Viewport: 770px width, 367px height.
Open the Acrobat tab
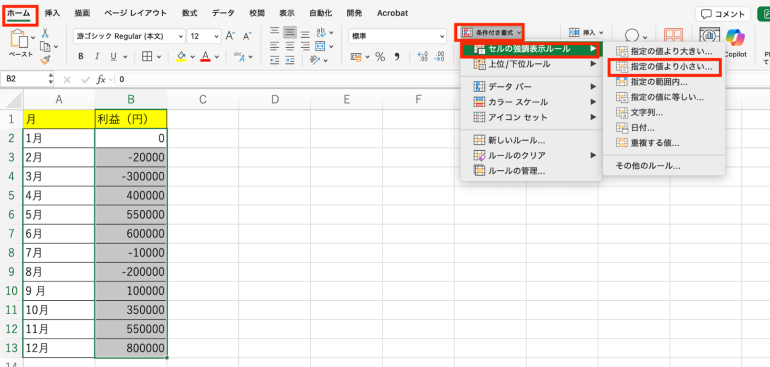(392, 13)
